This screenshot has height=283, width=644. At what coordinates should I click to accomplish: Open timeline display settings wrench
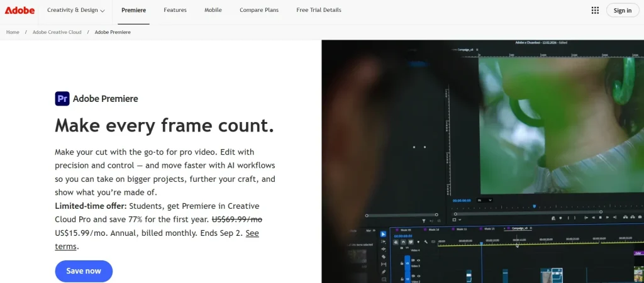426,242
